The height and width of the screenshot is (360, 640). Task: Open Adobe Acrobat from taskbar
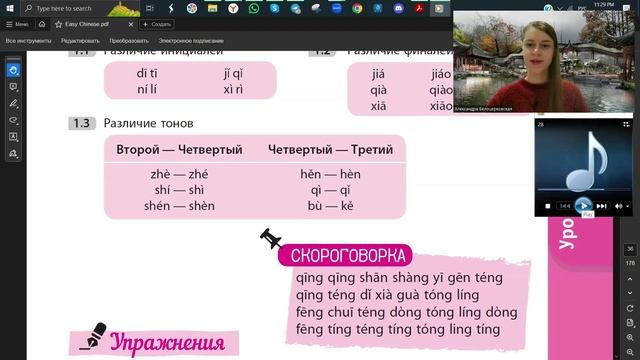(419, 8)
